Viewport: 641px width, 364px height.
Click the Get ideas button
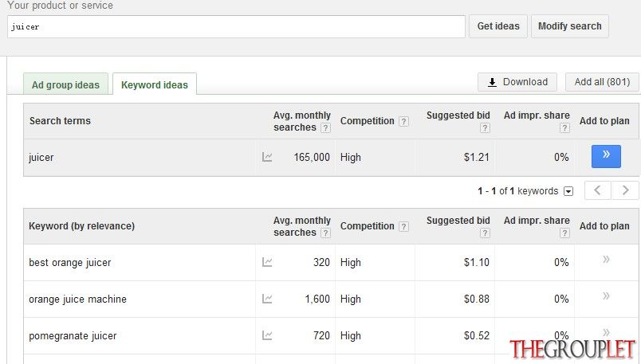click(498, 26)
